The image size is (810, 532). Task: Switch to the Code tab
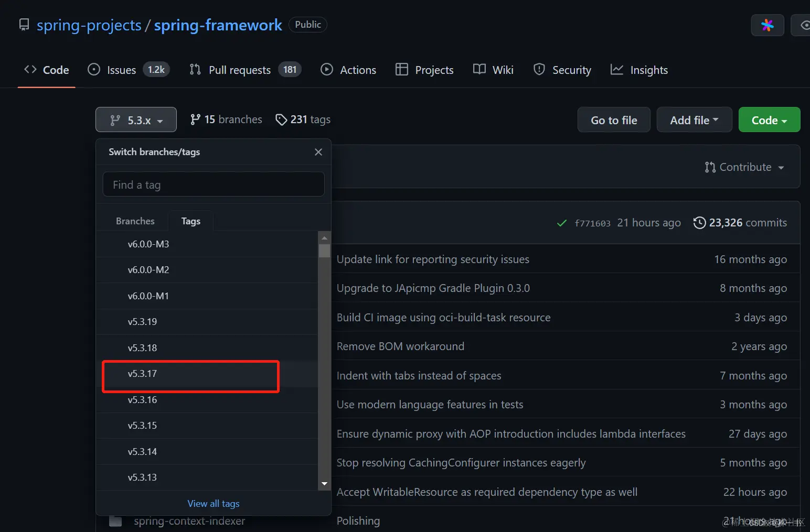click(47, 70)
